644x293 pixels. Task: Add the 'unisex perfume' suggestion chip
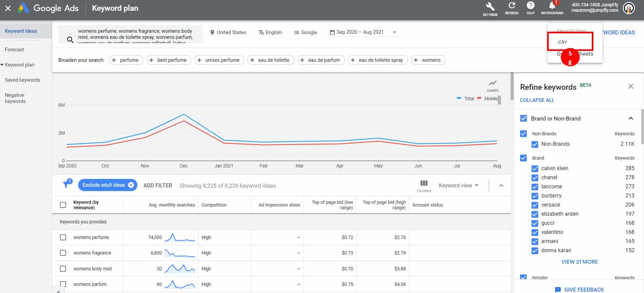tap(219, 60)
